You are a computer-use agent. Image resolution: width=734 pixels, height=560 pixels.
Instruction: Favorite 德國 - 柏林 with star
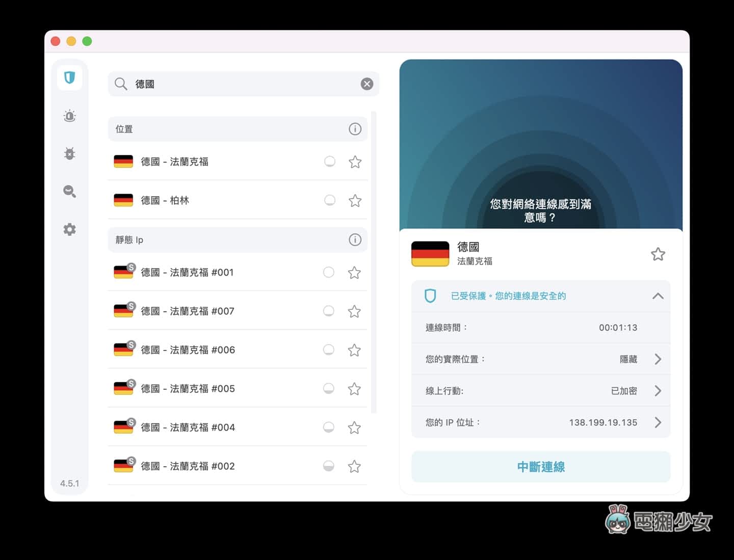click(355, 201)
